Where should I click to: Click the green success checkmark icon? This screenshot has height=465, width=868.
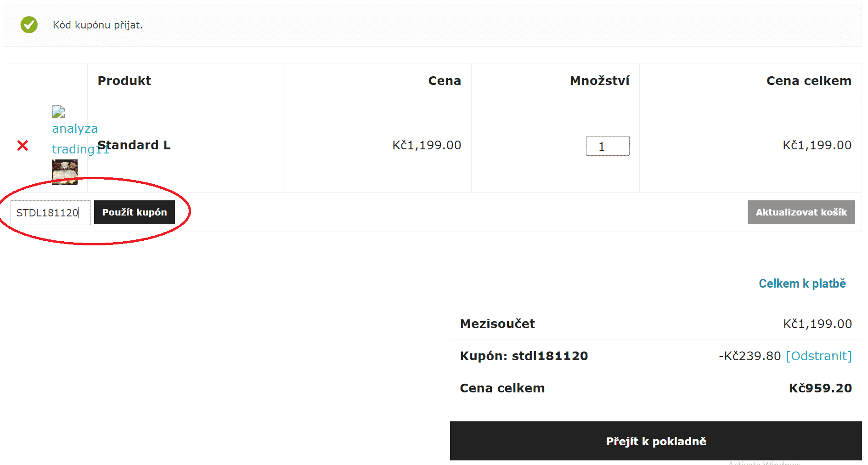click(29, 25)
